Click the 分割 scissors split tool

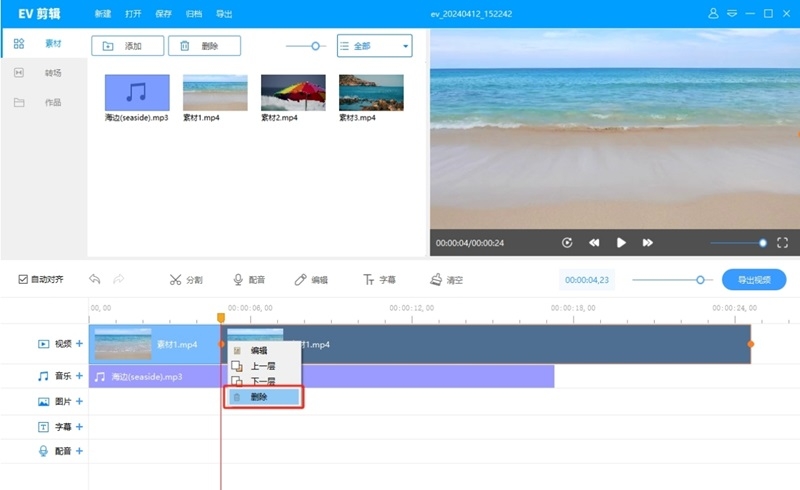[x=186, y=280]
